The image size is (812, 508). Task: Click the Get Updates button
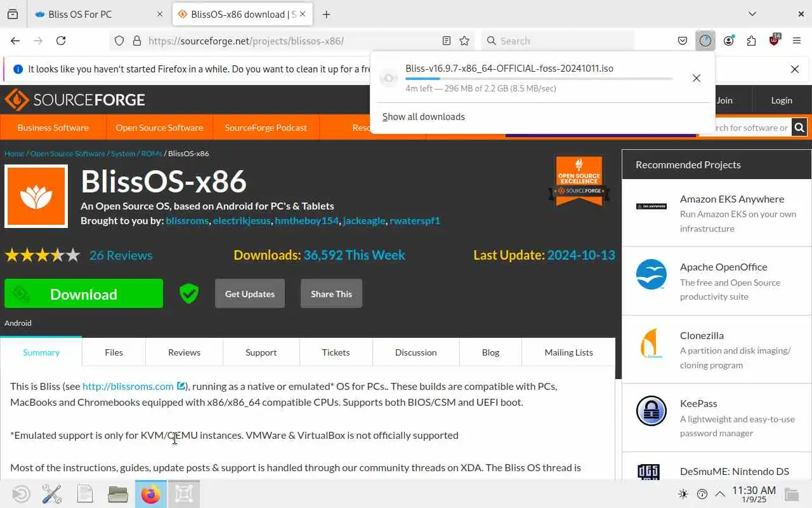tap(250, 293)
